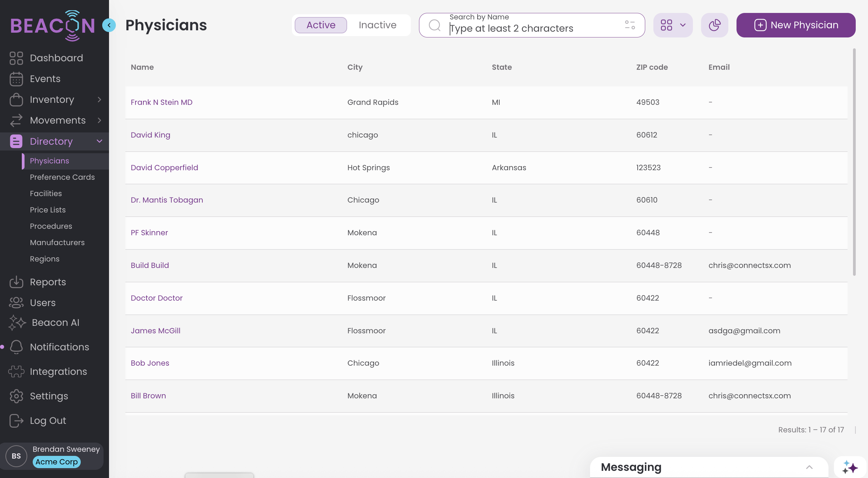Collapse the sidebar with blue arrow button
868x478 pixels.
[109, 25]
